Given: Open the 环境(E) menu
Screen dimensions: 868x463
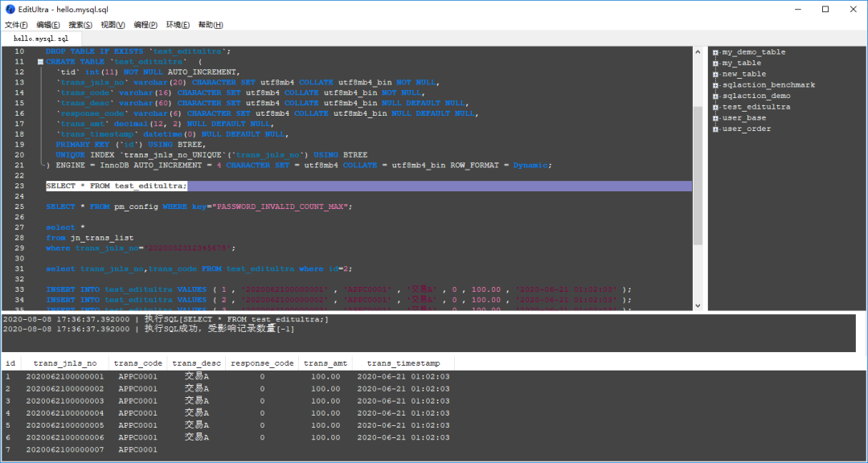Looking at the screenshot, I should click(178, 25).
